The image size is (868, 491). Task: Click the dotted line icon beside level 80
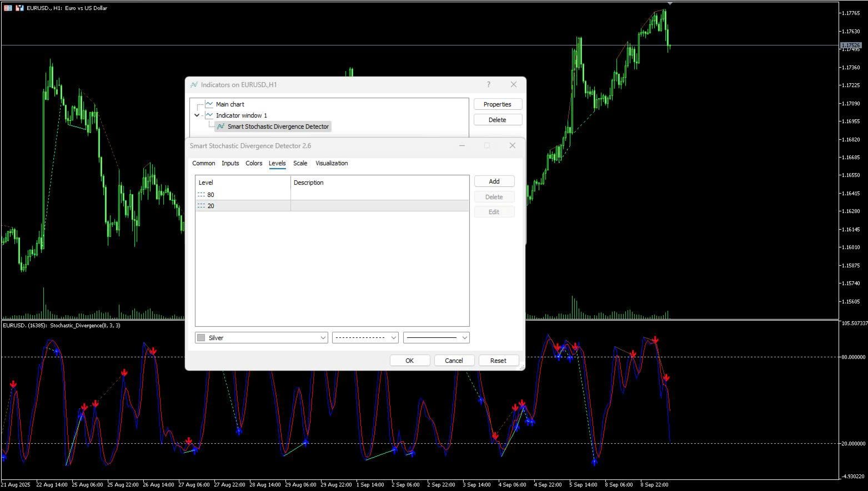point(201,195)
